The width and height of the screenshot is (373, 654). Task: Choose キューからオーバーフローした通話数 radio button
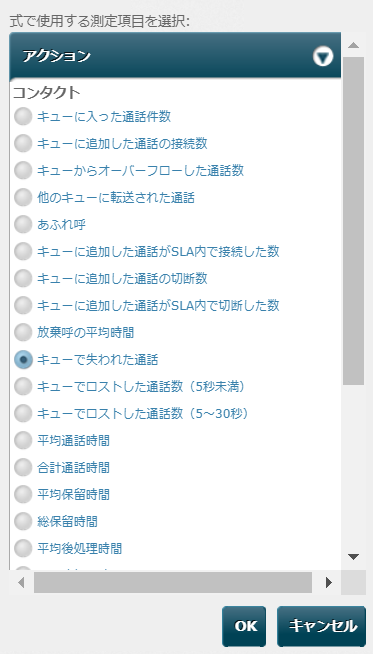pos(23,171)
